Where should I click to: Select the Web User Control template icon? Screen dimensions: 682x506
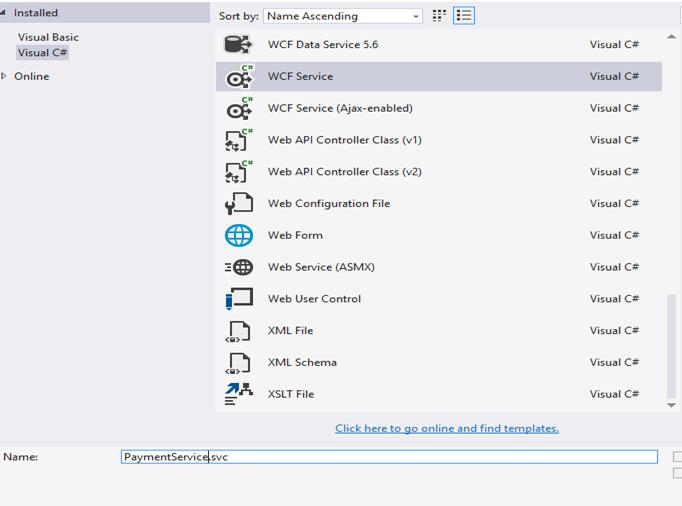point(239,299)
